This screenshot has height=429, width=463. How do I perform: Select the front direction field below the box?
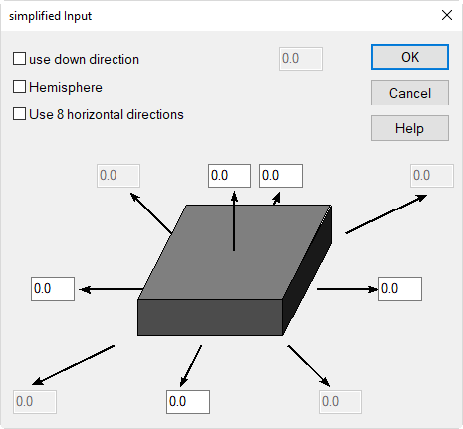188,402
